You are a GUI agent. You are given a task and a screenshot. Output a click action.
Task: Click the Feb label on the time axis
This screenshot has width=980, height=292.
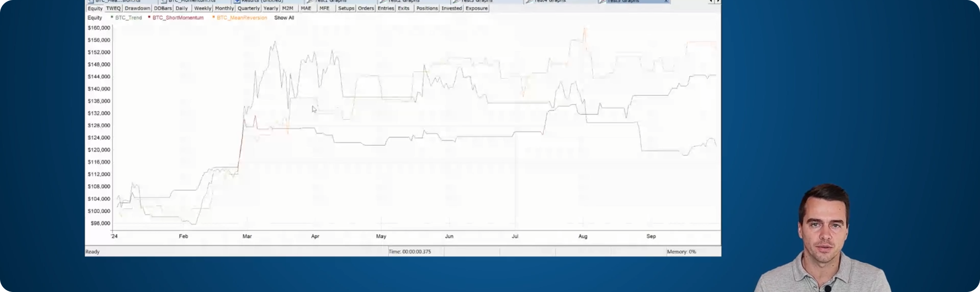click(x=183, y=236)
